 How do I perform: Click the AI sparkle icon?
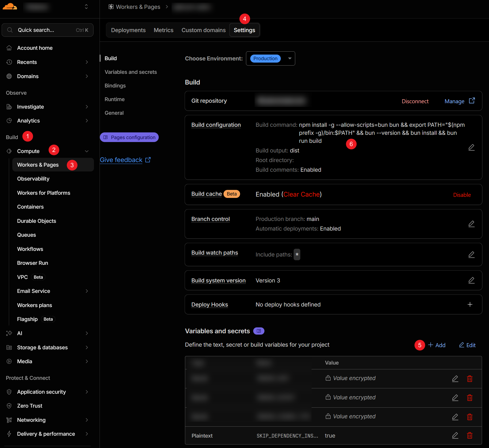coord(9,333)
